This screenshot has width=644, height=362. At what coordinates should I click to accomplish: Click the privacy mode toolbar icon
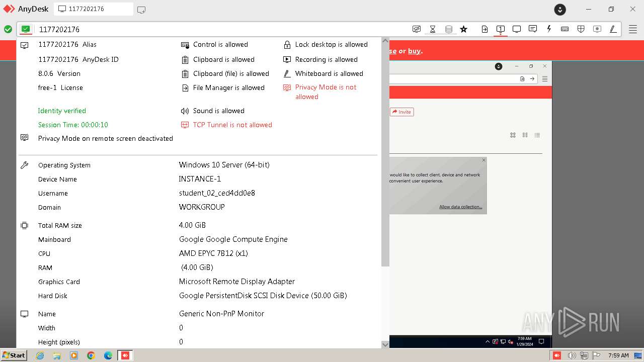tap(417, 29)
